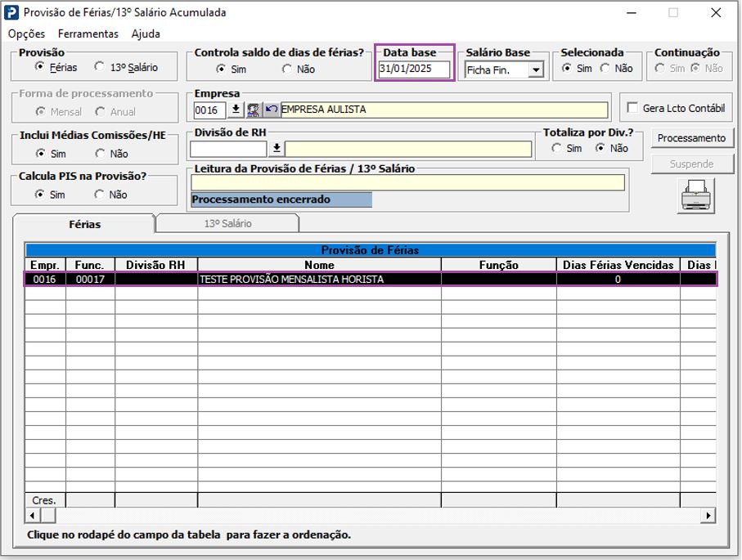The width and height of the screenshot is (742, 560).
Task: Open the Opções menu
Action: click(x=26, y=34)
